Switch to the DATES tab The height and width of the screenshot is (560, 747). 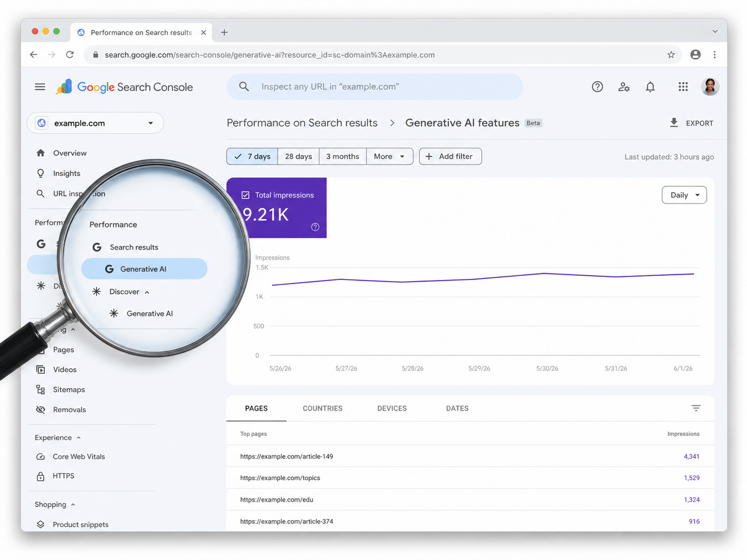click(x=458, y=408)
